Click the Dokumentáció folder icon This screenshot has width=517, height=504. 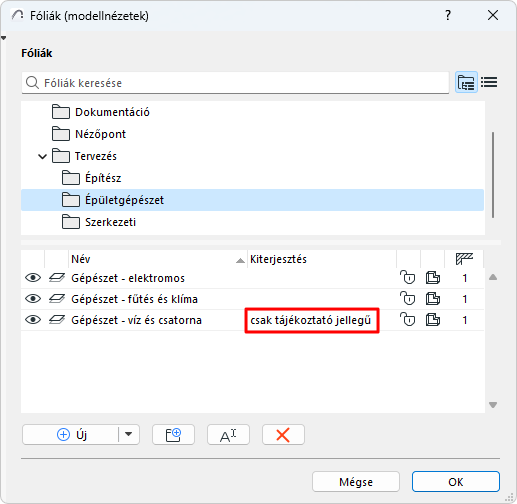tap(61, 112)
